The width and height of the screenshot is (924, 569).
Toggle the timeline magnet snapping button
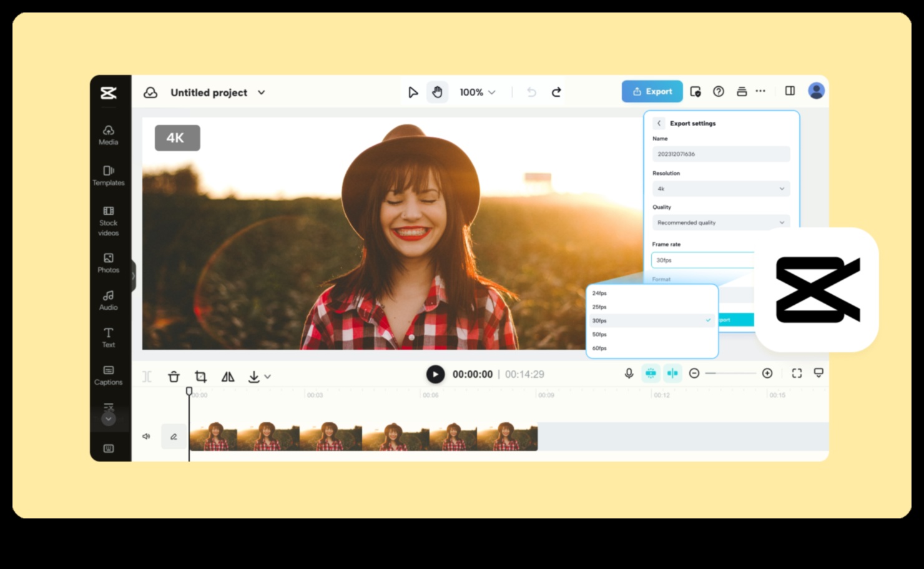[651, 374]
